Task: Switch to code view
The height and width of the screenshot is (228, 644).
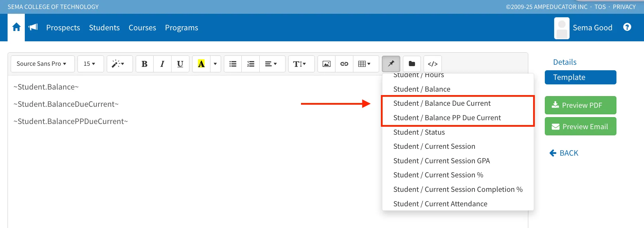Action: click(x=433, y=64)
